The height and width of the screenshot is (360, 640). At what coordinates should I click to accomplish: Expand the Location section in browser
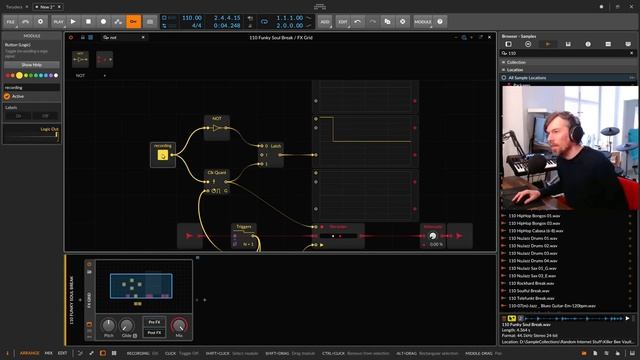[567, 70]
